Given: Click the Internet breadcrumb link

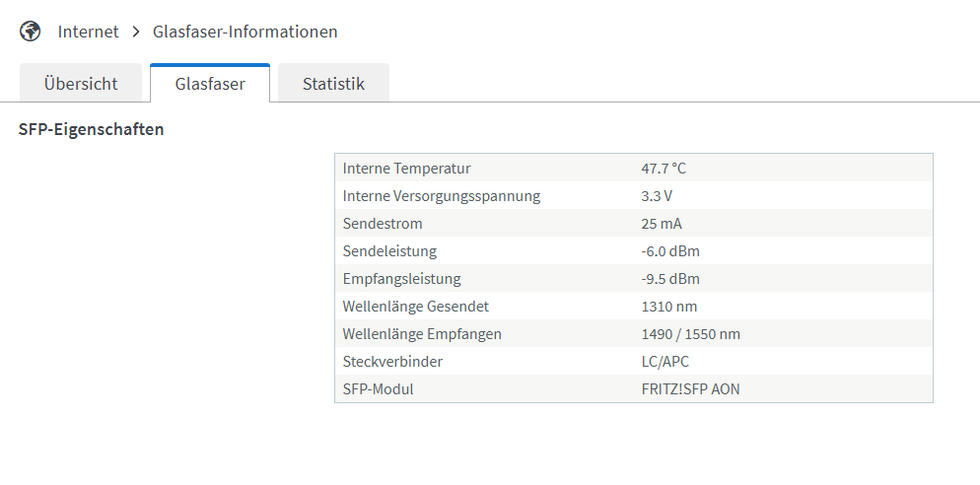Looking at the screenshot, I should [x=88, y=32].
